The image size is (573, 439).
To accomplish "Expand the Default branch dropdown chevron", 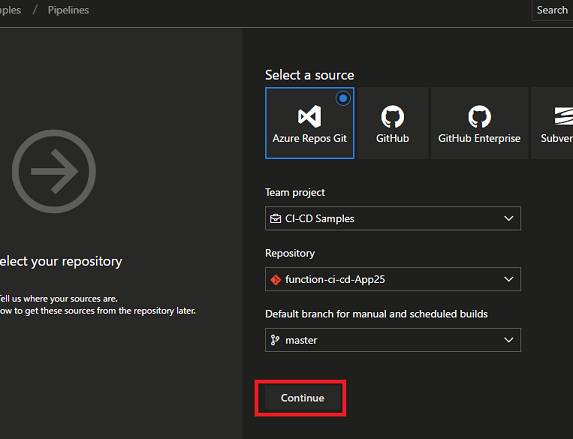I will coord(509,340).
